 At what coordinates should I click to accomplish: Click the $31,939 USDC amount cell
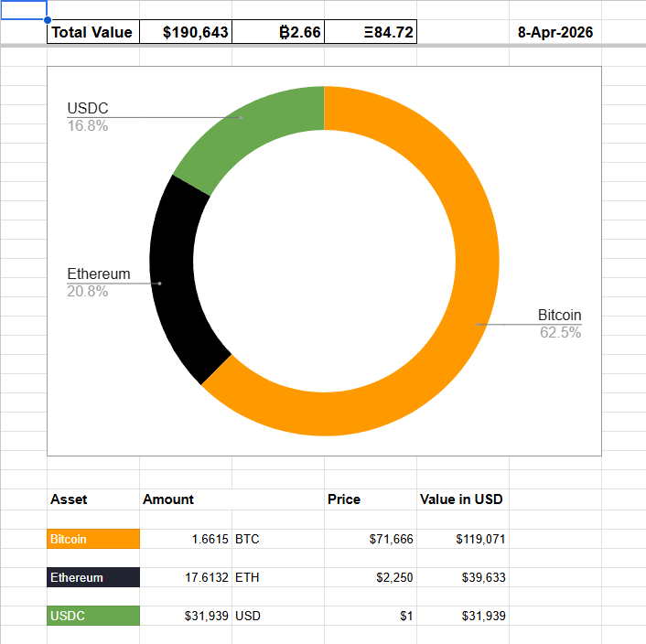click(x=186, y=616)
